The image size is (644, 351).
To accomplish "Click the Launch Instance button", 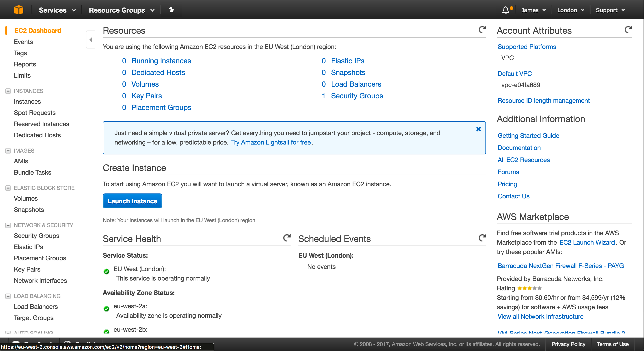I will click(x=132, y=201).
